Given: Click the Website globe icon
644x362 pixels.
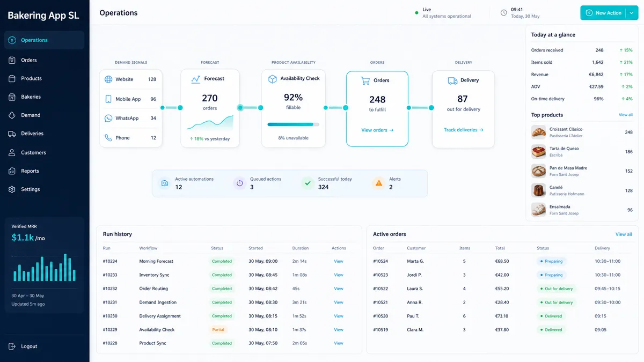Looking at the screenshot, I should click(108, 79).
